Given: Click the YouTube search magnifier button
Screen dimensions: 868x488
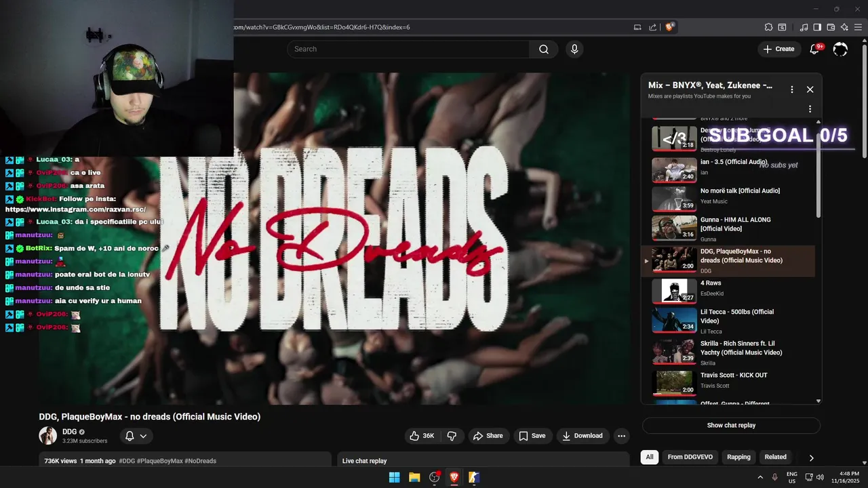Looking at the screenshot, I should coord(544,49).
